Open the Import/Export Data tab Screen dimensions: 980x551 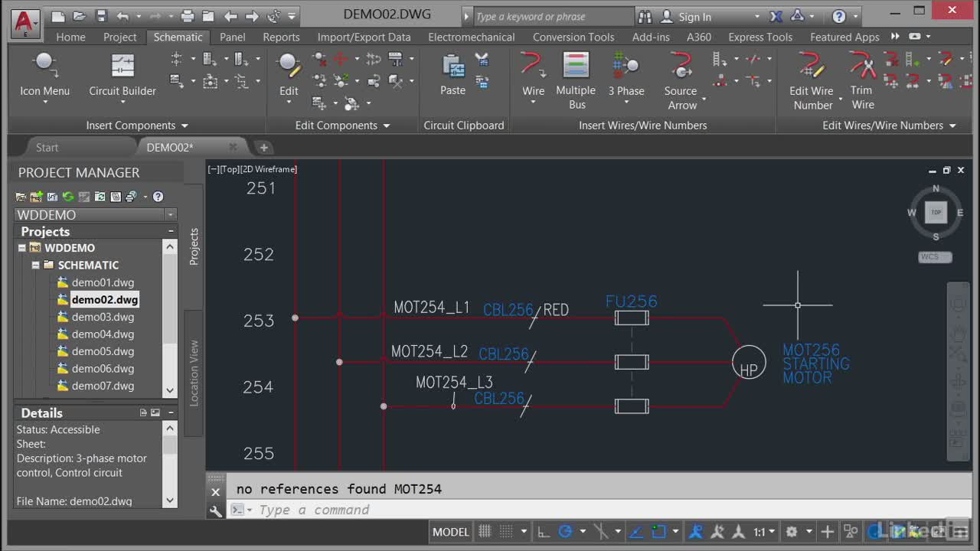coord(364,37)
